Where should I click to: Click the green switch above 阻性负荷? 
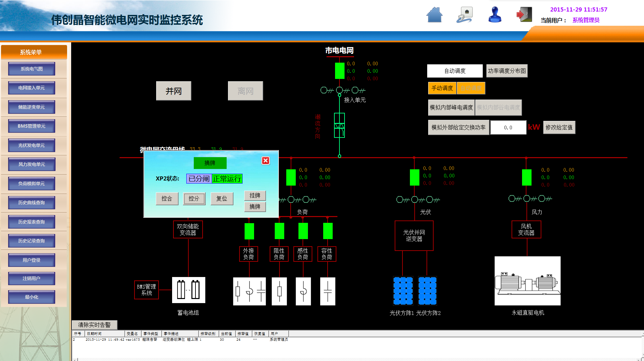tap(279, 231)
